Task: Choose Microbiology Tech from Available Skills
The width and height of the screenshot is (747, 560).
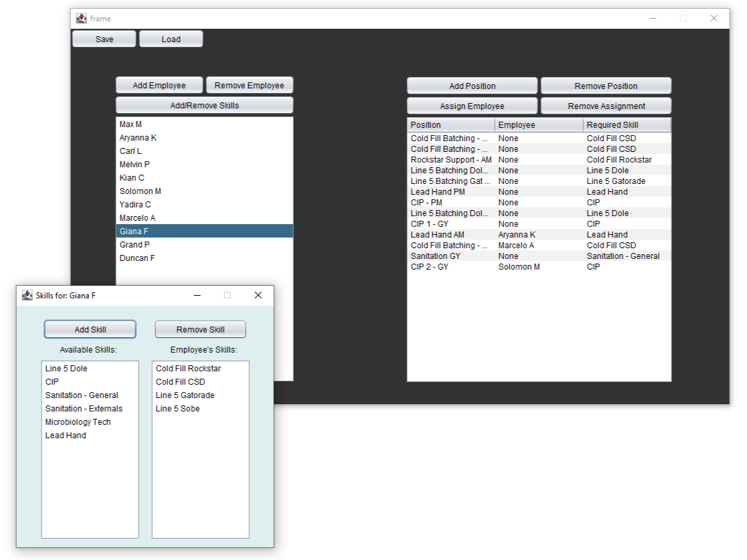Action: click(78, 422)
